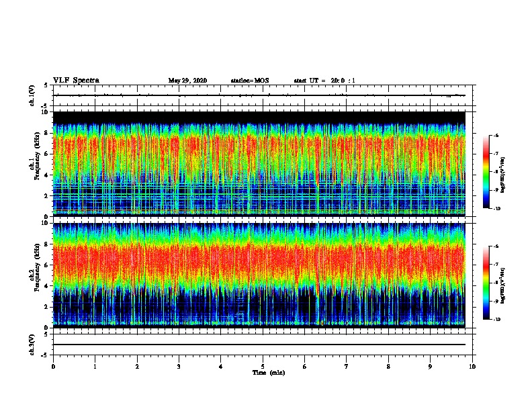Click the "-10" label on ch.2 color scale

pos(496,320)
